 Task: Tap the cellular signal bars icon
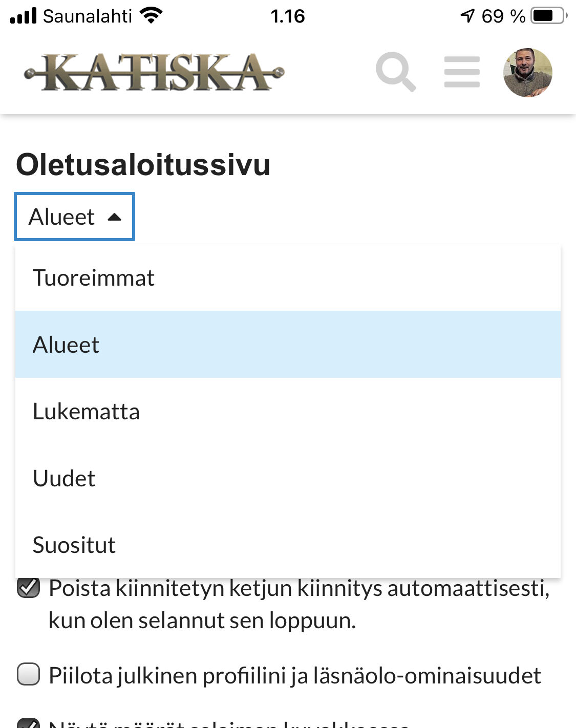click(x=24, y=16)
